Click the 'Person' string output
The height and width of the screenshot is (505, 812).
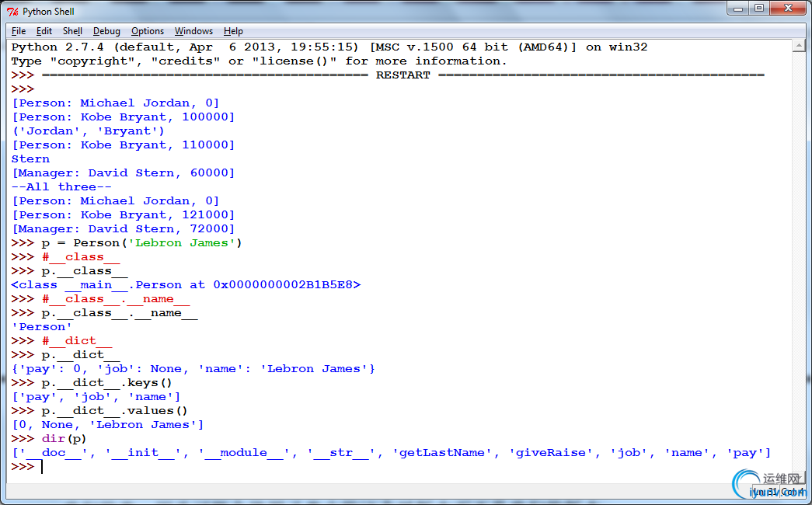[x=41, y=327]
